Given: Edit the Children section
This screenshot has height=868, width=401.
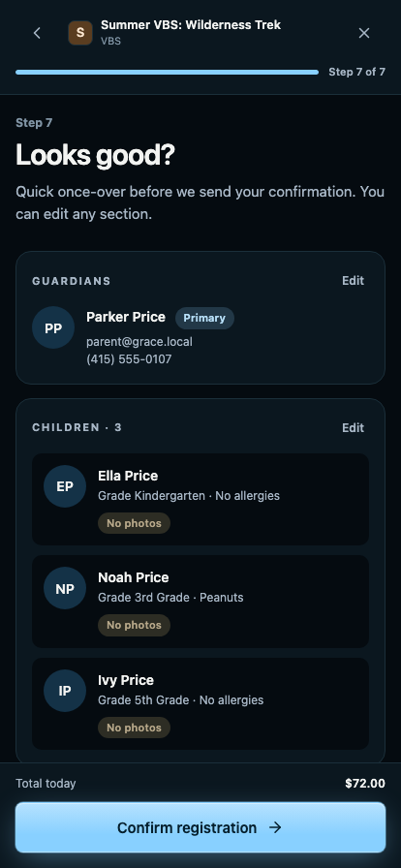Looking at the screenshot, I should (353, 428).
